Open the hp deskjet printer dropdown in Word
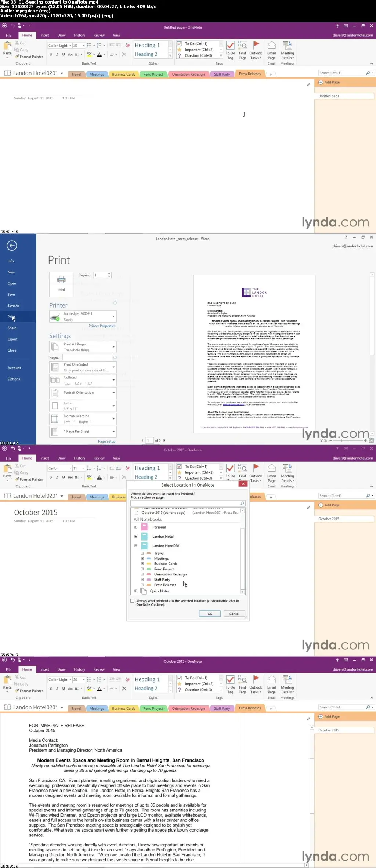376x868 pixels. point(83,316)
